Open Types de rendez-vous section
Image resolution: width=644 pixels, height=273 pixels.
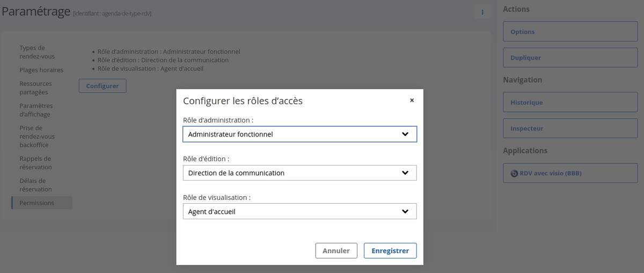37,52
